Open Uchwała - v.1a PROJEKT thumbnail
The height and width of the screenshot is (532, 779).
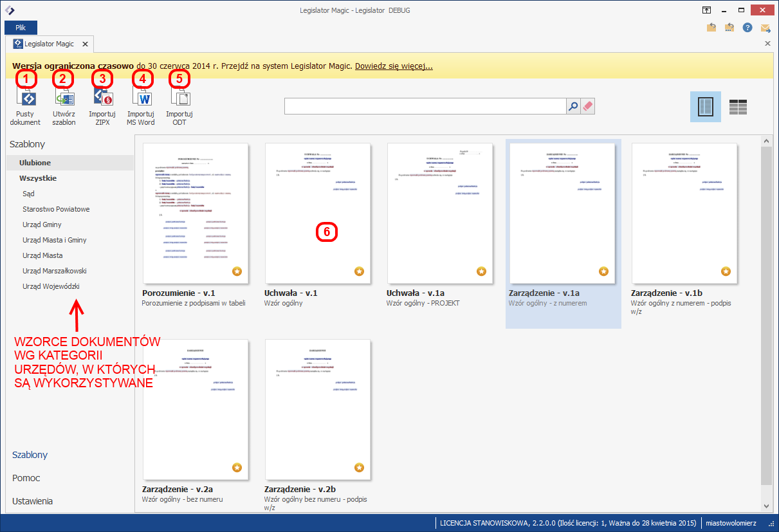pos(440,213)
